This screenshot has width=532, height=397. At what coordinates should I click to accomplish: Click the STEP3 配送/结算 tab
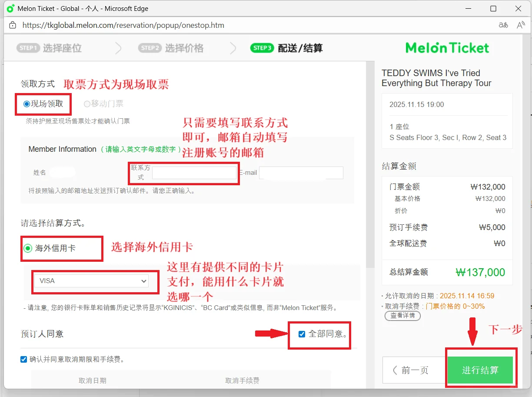click(x=288, y=48)
